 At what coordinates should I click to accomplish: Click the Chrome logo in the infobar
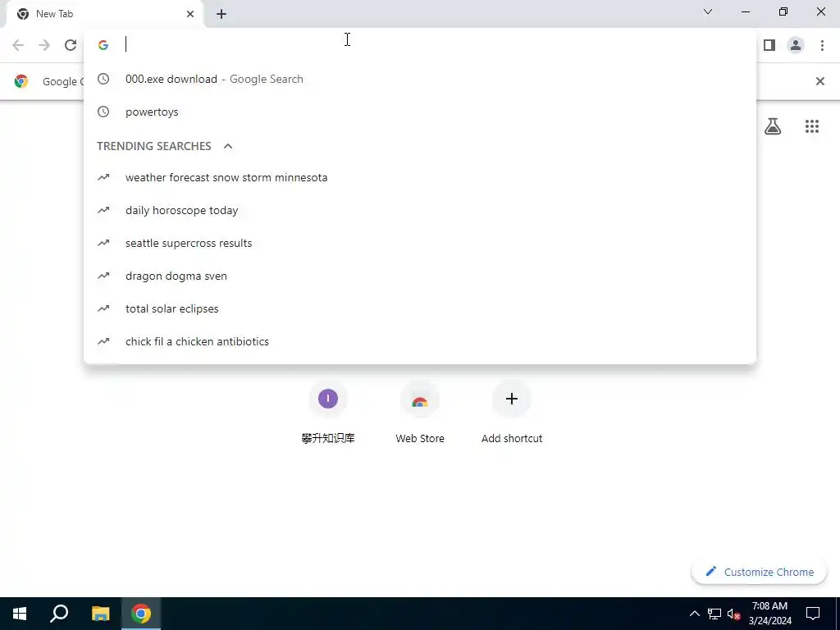click(21, 81)
